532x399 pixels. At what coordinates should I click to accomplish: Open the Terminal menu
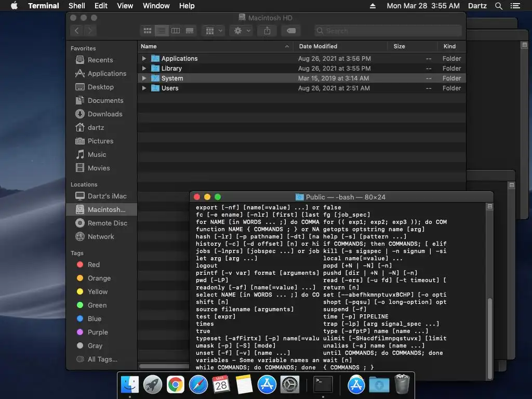(x=44, y=6)
